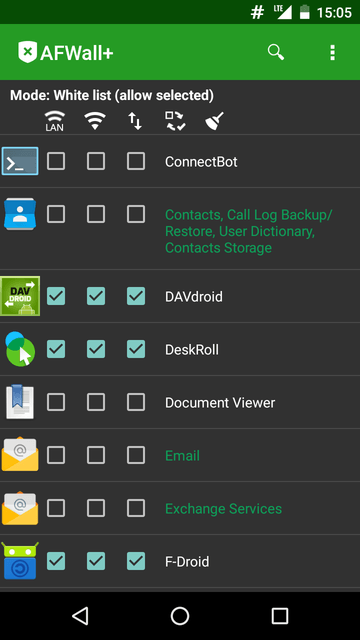The height and width of the screenshot is (640, 360).
Task: Enable mobile data for Exchange Services
Action: point(136,508)
